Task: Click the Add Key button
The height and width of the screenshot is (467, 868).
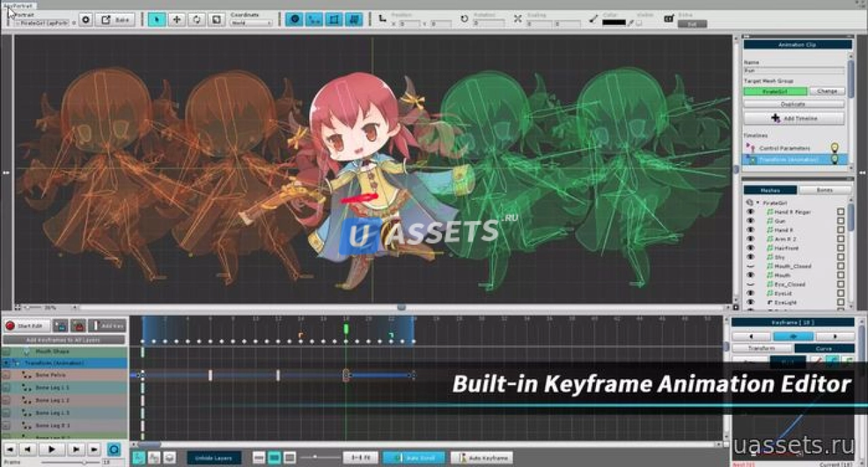Action: [x=107, y=326]
